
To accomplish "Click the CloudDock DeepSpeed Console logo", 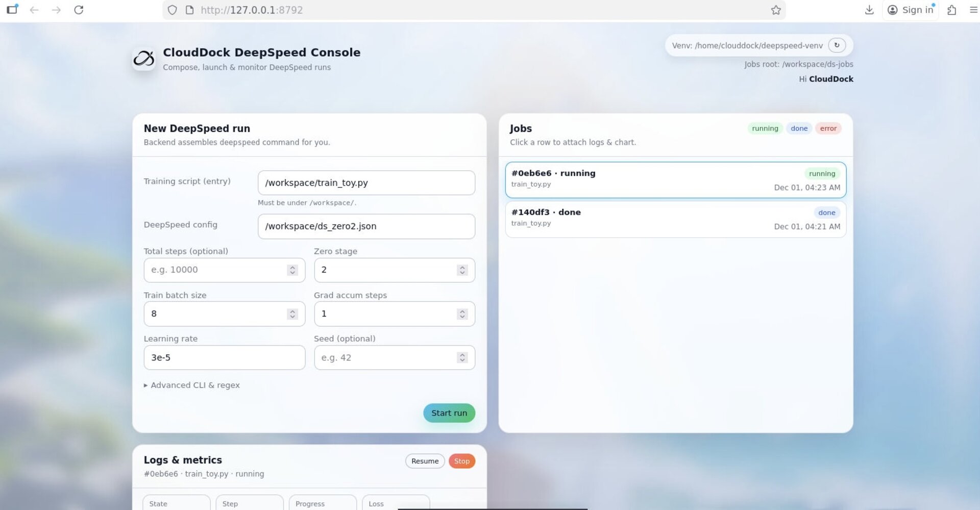I will point(144,58).
